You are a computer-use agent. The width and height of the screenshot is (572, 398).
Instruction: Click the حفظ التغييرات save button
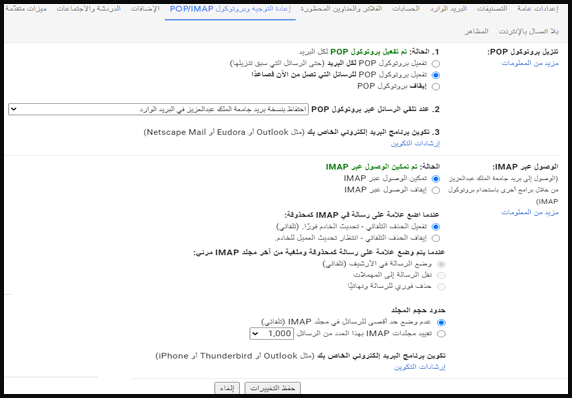[x=273, y=389]
